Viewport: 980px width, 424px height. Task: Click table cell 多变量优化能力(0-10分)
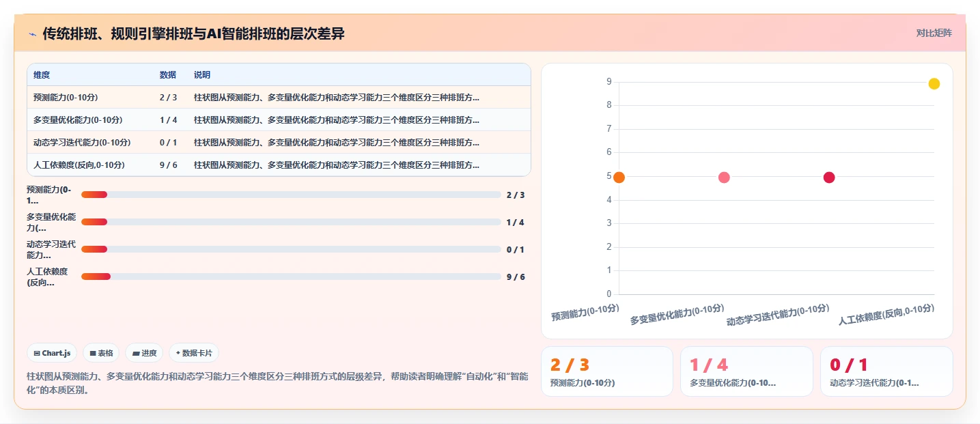click(x=78, y=120)
